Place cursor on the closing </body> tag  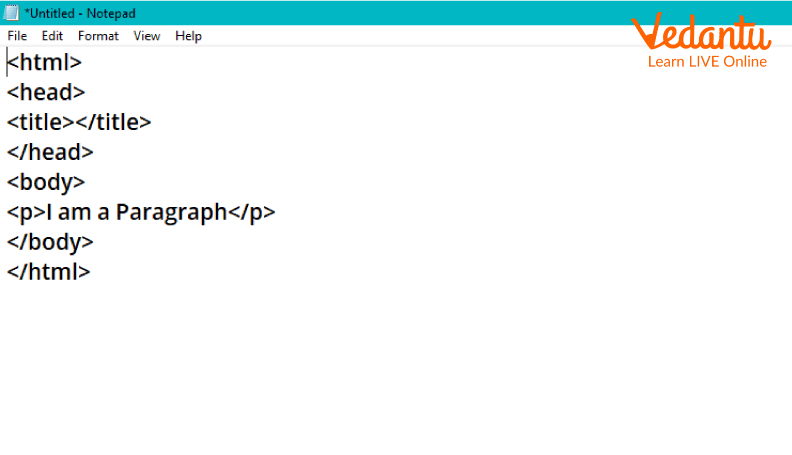[x=50, y=242]
